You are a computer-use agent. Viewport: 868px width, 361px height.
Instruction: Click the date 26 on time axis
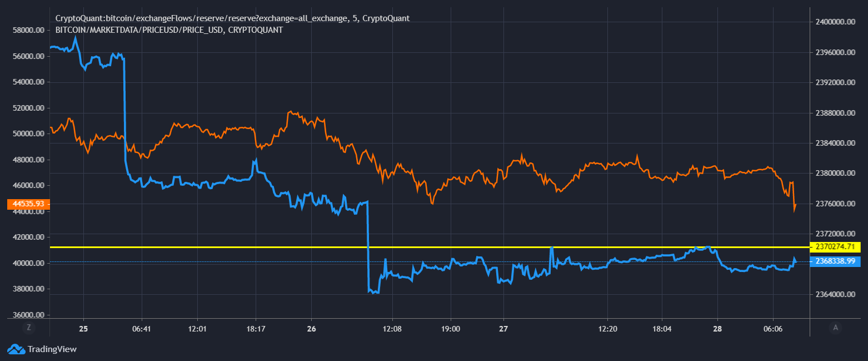(x=311, y=329)
